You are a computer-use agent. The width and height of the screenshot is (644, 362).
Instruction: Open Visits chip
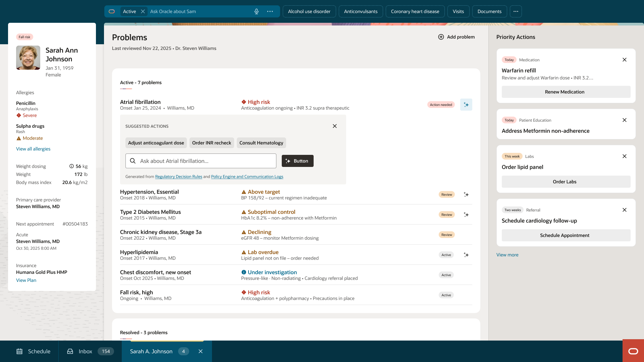[458, 11]
